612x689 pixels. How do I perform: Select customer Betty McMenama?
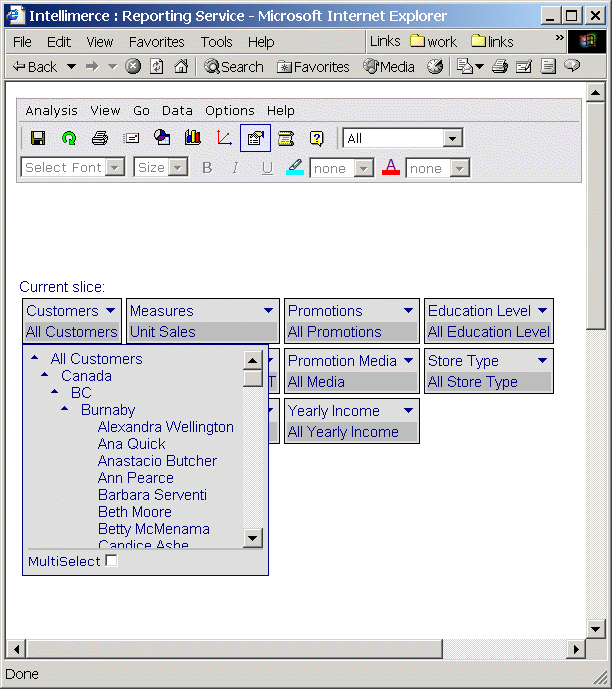tap(154, 529)
